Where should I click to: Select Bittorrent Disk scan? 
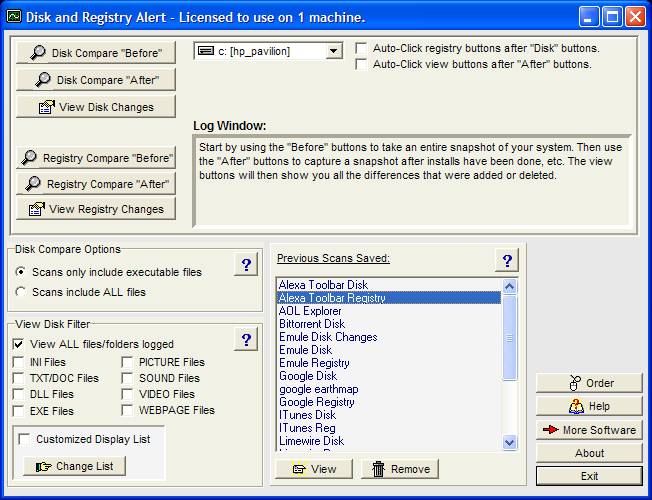pos(389,324)
